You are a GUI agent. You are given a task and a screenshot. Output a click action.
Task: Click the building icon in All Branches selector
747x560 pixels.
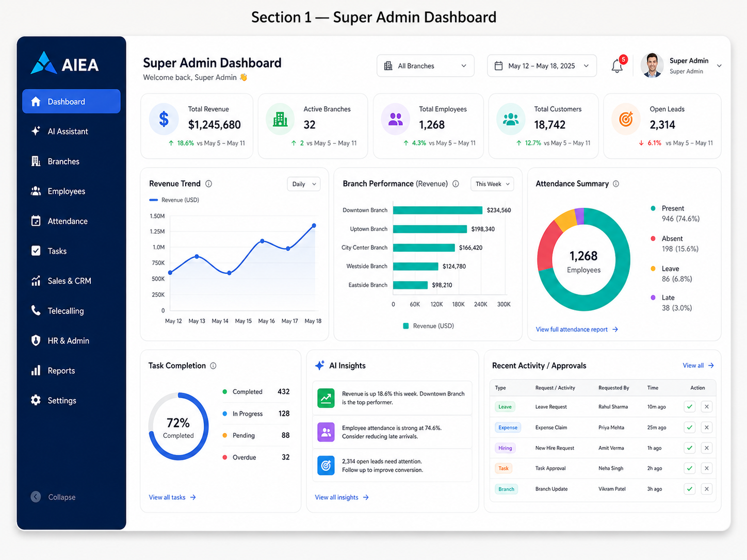click(x=388, y=66)
